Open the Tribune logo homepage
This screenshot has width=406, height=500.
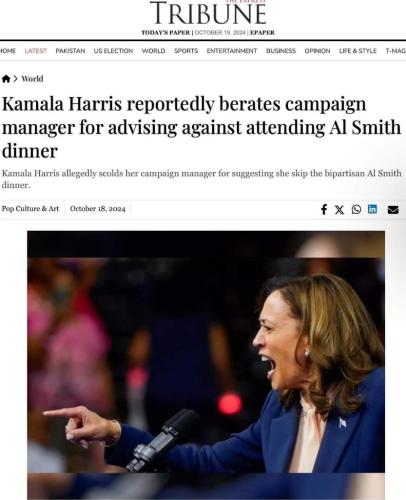(208, 13)
